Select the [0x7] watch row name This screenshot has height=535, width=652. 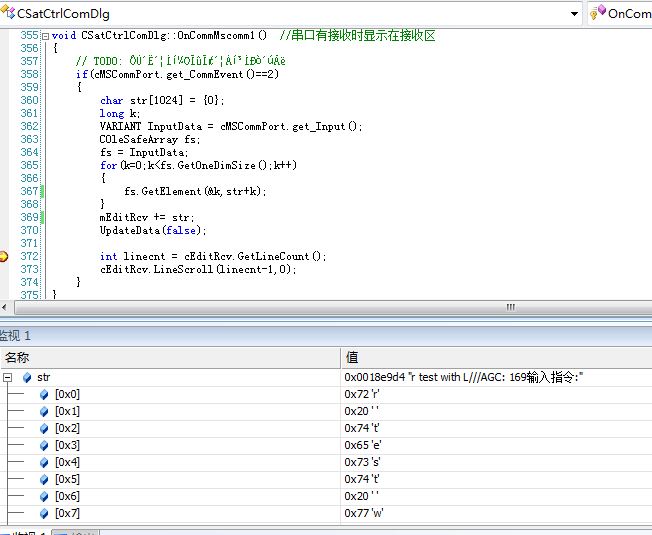67,513
